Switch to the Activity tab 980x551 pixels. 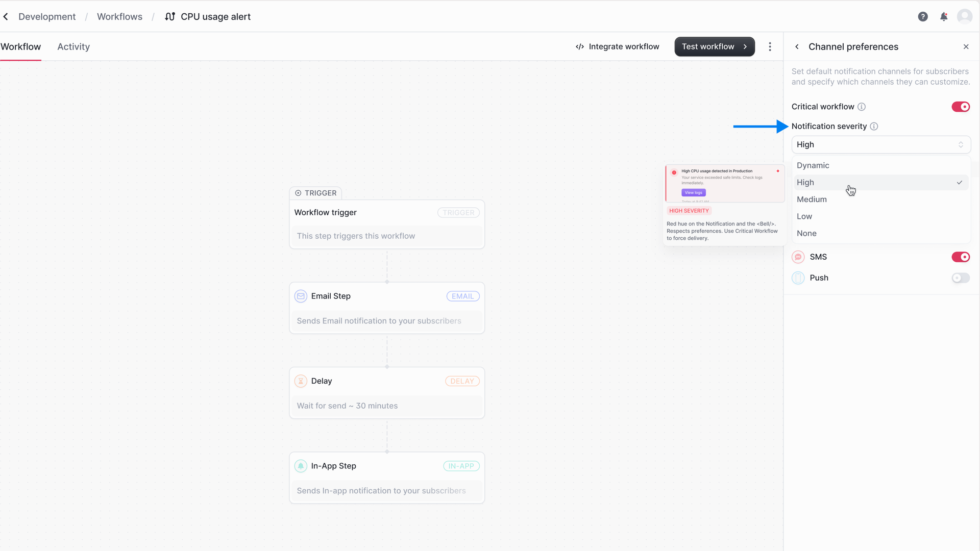(73, 46)
